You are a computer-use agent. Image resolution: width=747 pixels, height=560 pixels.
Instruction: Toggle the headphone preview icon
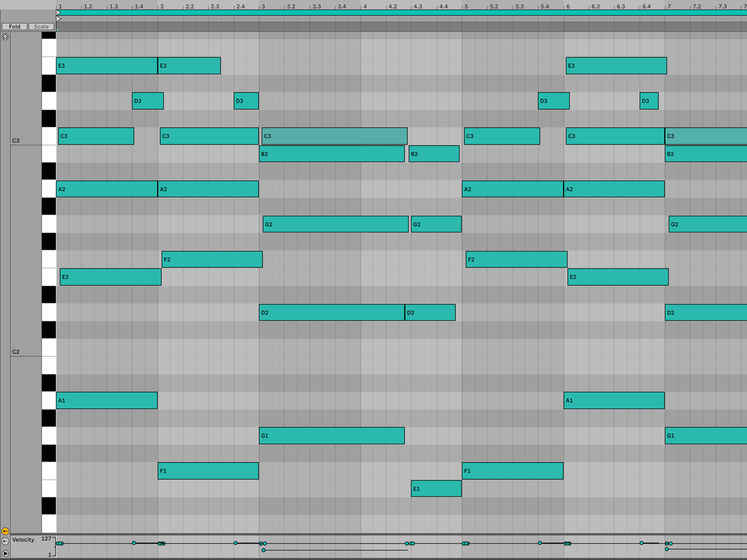[x=5, y=36]
